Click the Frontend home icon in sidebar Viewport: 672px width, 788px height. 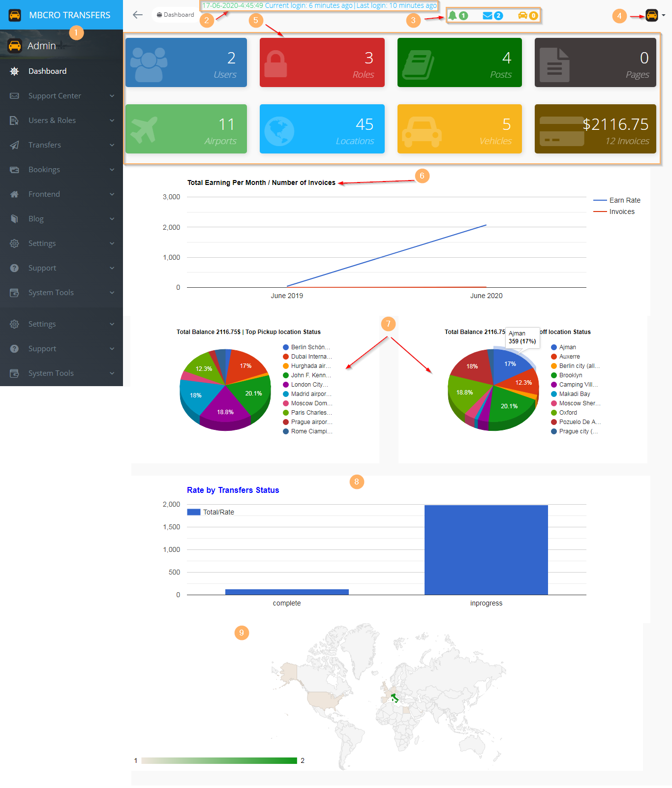coord(15,194)
